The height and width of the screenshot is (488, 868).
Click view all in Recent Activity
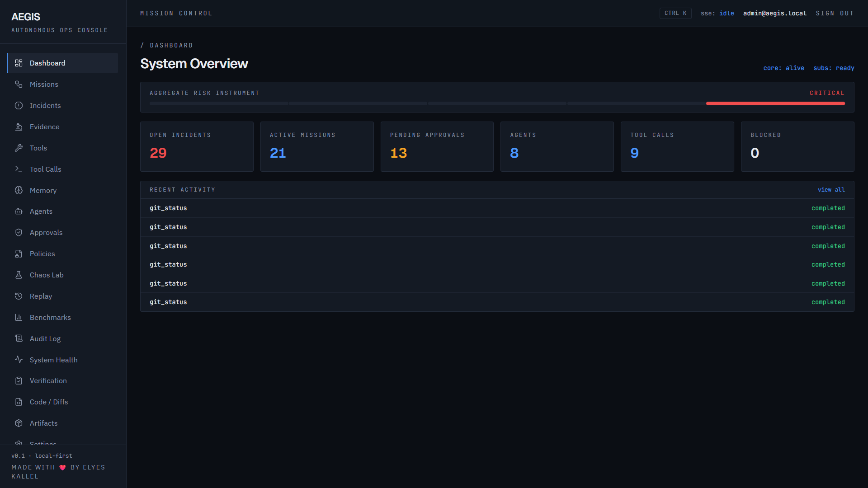pyautogui.click(x=831, y=190)
